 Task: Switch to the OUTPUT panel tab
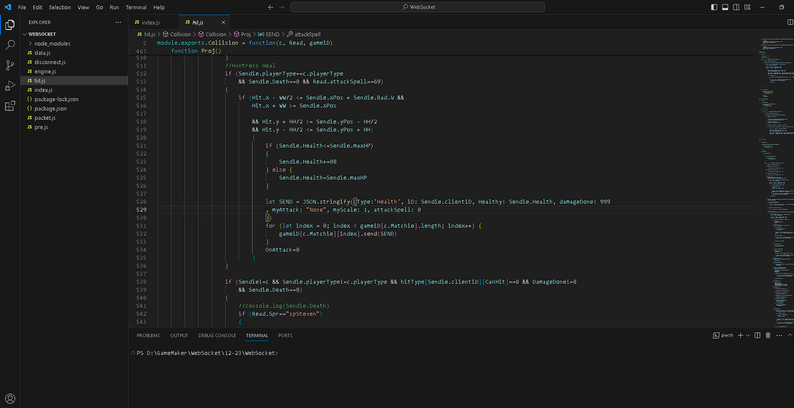pos(179,336)
